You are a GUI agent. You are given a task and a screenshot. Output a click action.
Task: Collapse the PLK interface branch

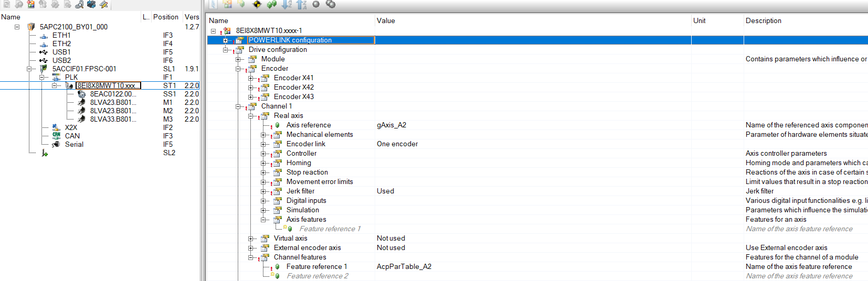[x=43, y=77]
